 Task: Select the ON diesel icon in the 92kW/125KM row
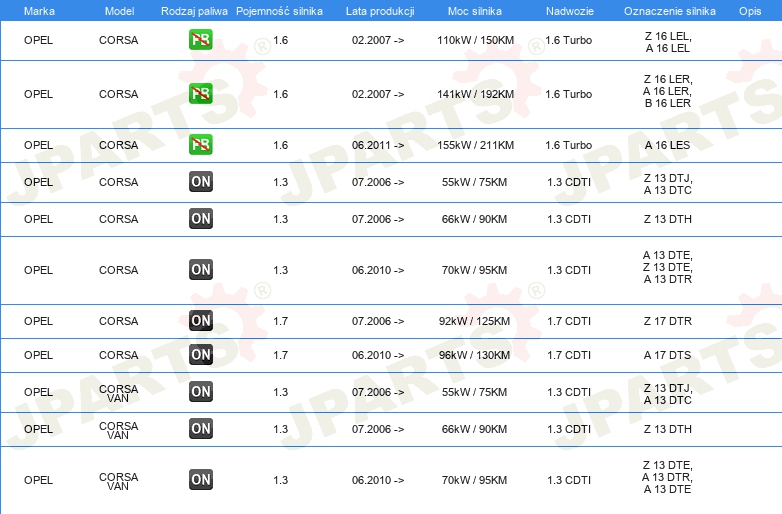201,321
